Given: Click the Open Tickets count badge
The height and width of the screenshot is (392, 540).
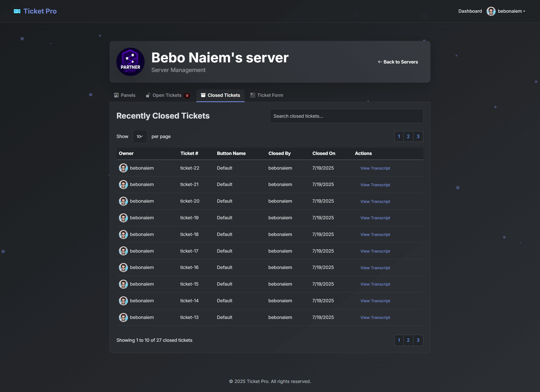Looking at the screenshot, I should click(x=187, y=96).
